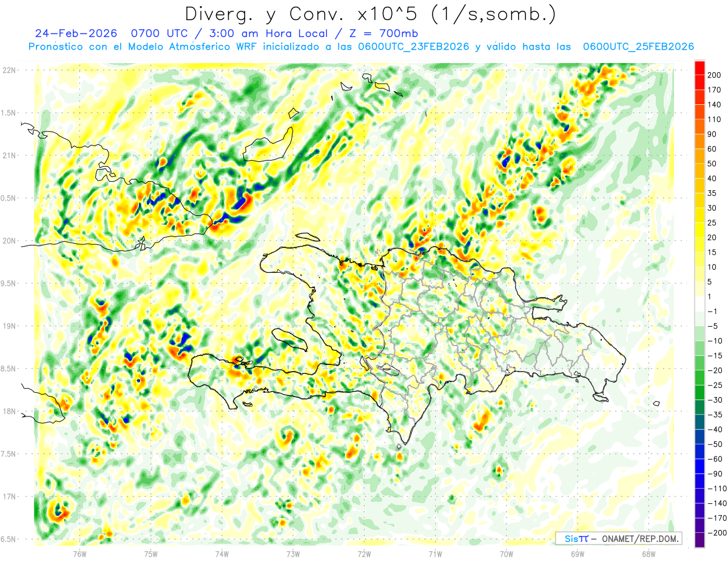
Task: Click the '110' positive color scale value
Action: coord(715,119)
